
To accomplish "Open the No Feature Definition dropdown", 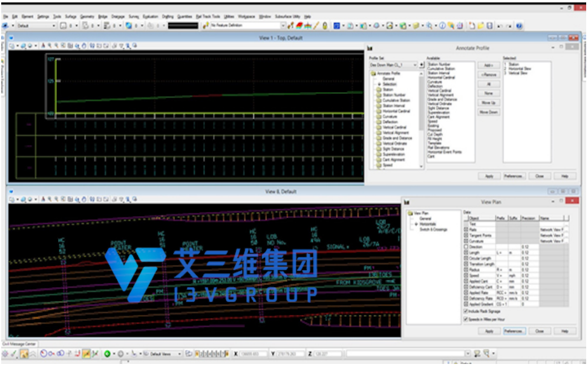I will click(283, 25).
